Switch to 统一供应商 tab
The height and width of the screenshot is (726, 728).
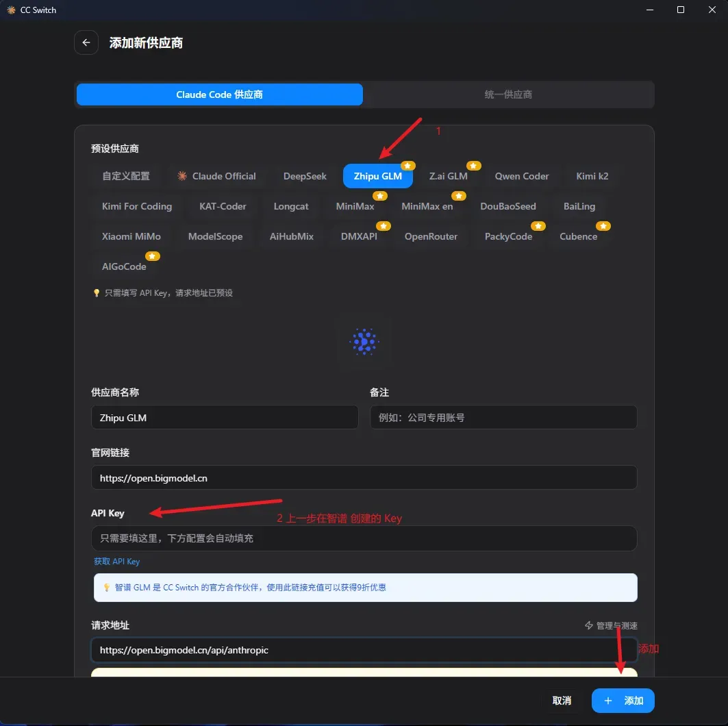tap(508, 95)
